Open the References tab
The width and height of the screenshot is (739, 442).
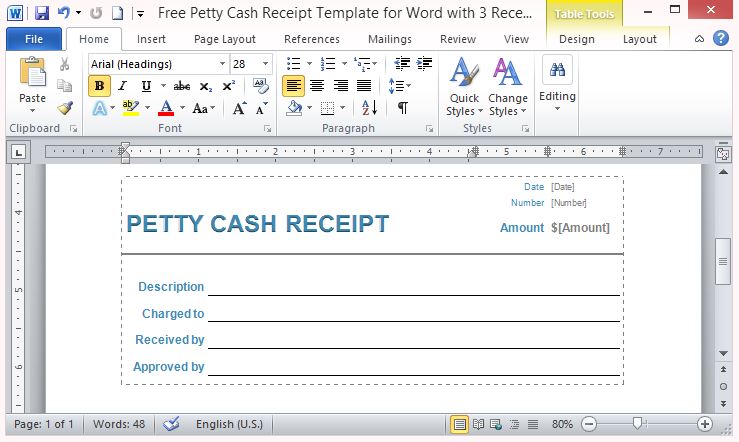coord(312,39)
